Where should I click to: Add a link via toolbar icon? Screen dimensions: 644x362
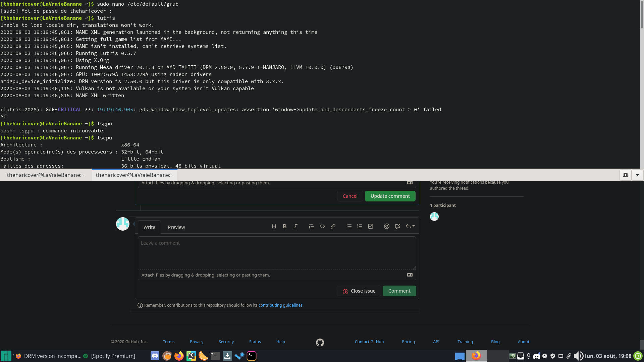tap(333, 227)
